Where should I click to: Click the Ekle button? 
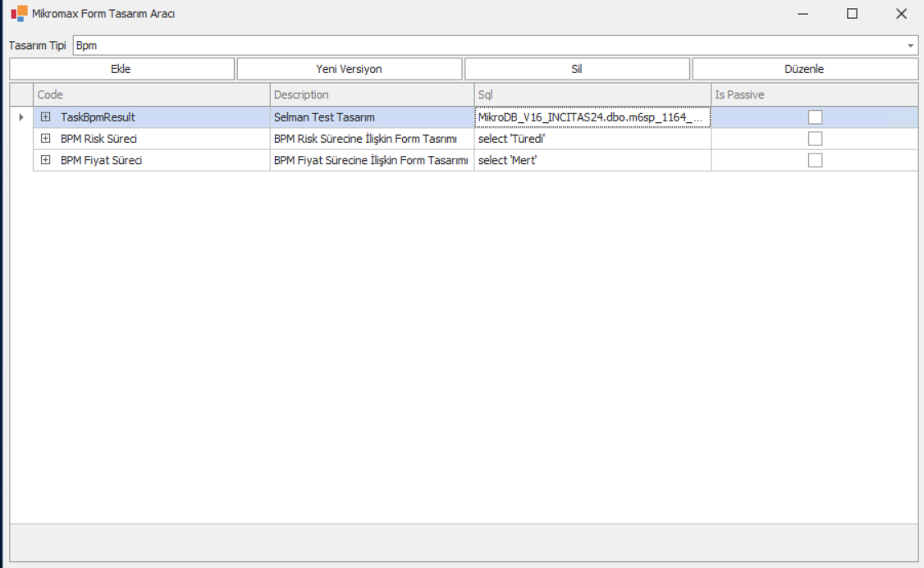122,69
